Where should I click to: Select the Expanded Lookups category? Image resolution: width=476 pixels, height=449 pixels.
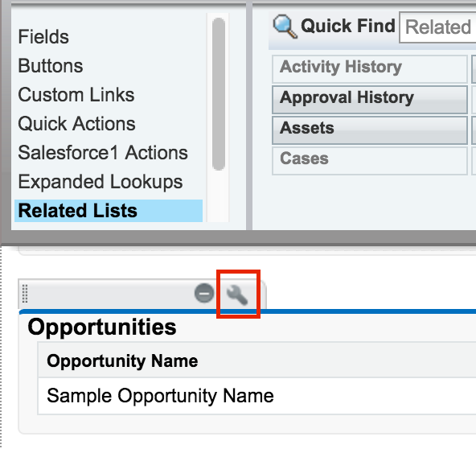click(x=101, y=182)
